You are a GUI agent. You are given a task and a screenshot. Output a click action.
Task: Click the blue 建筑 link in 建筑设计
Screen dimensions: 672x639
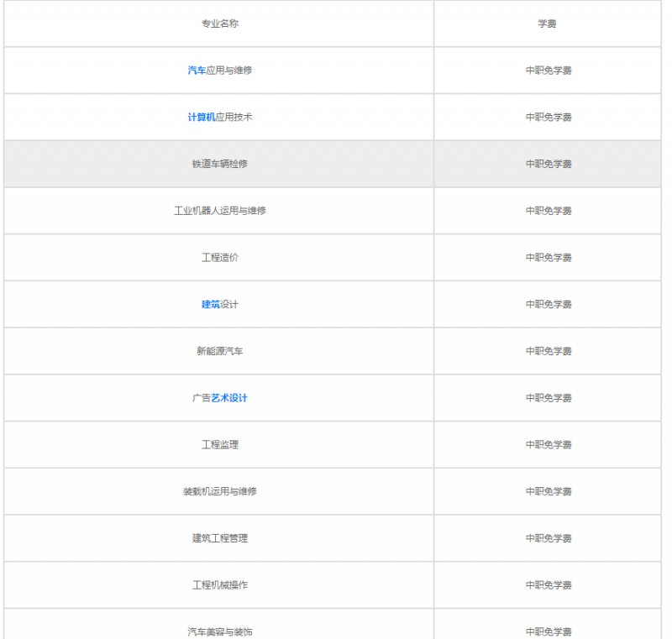point(210,304)
